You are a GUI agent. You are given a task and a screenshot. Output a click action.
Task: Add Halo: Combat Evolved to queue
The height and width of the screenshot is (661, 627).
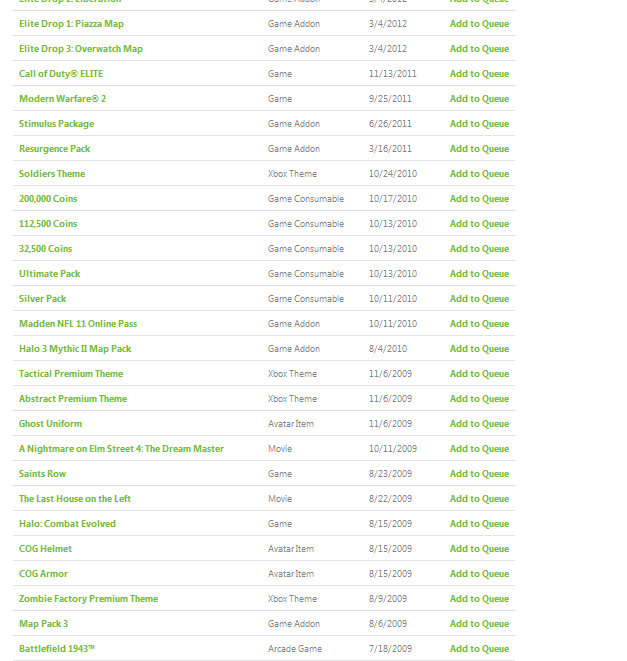click(479, 524)
